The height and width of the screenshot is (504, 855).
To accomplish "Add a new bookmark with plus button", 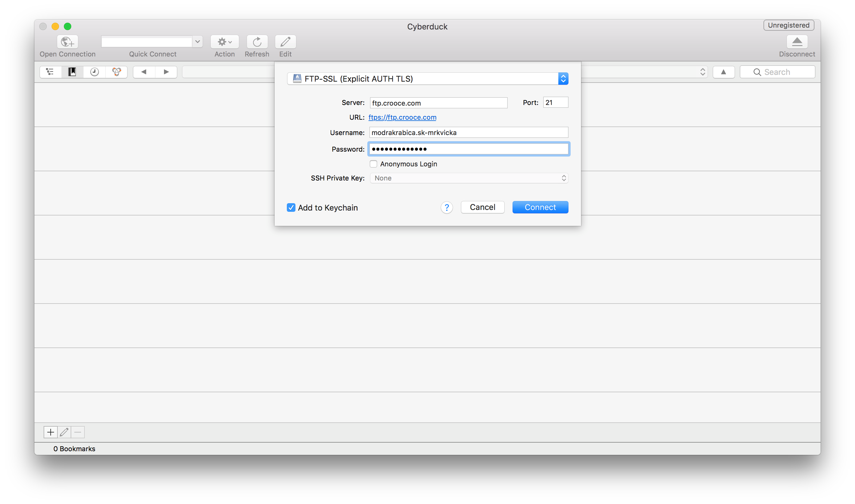I will tap(50, 432).
